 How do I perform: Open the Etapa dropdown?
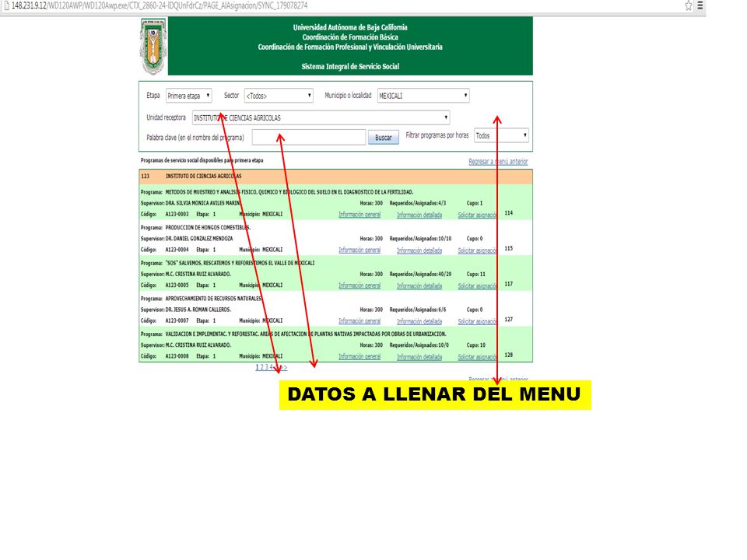[x=188, y=96]
